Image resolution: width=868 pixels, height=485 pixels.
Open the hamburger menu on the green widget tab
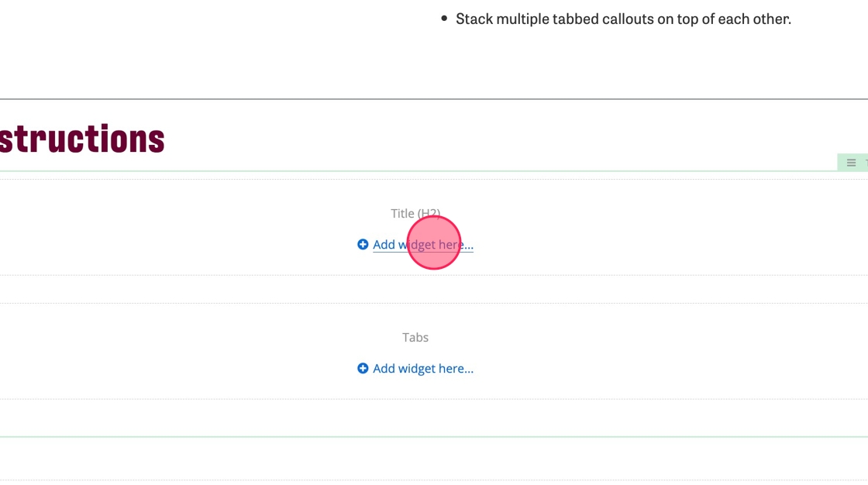point(851,163)
